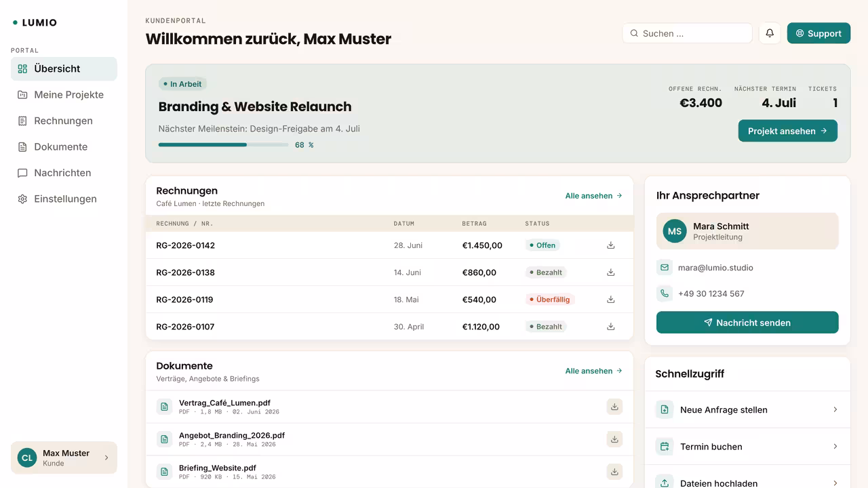Download invoice RG-2026-0107

pos(610,327)
